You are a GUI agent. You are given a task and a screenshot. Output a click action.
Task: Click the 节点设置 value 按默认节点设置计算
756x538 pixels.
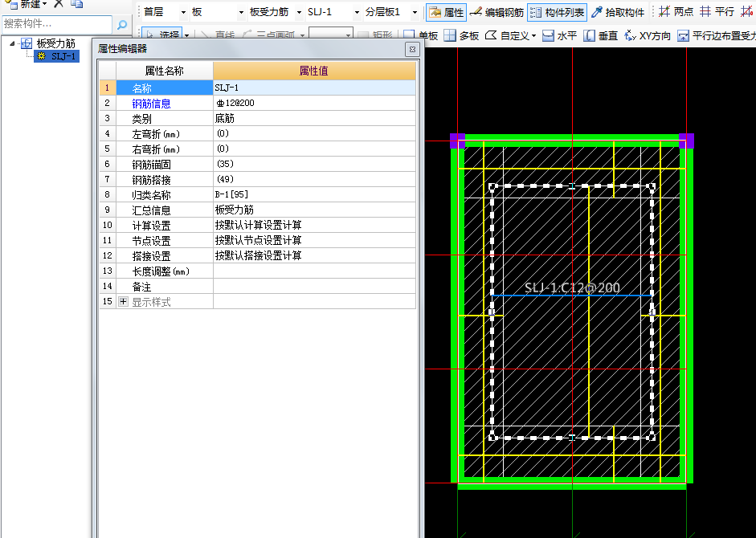(314, 241)
